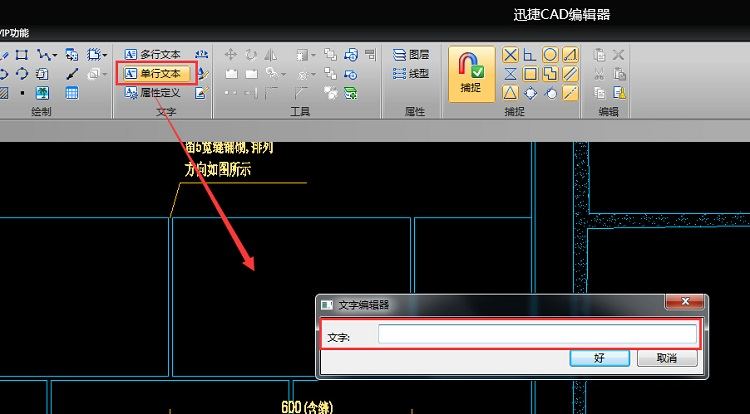Screen dimensions: 750x414
Task: Toggle the large 捕捉 snap button
Action: [x=470, y=73]
